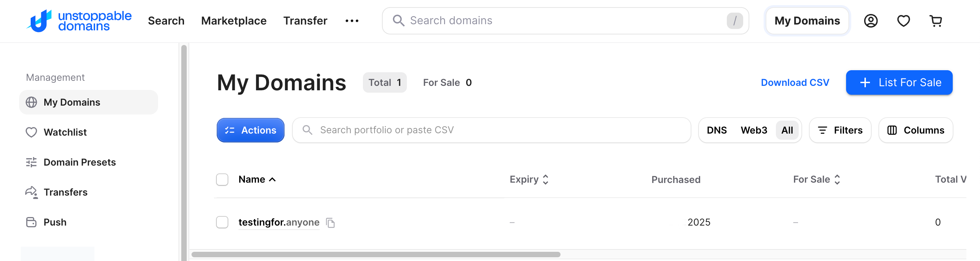Open the Actions dropdown button
980x261 pixels.
pyautogui.click(x=250, y=130)
